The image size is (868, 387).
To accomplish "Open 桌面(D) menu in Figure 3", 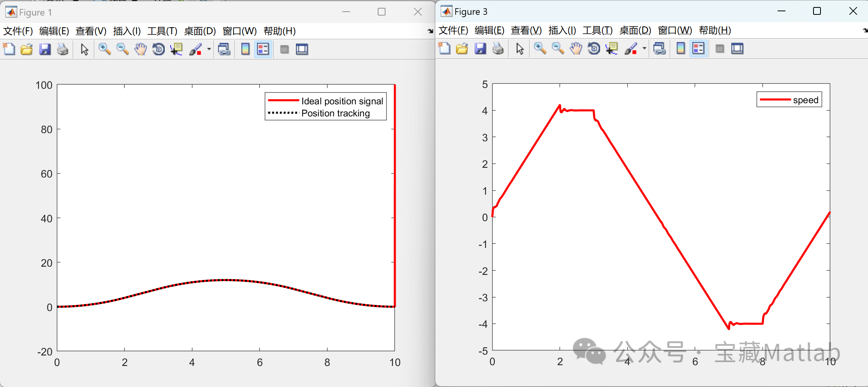I will click(x=635, y=30).
